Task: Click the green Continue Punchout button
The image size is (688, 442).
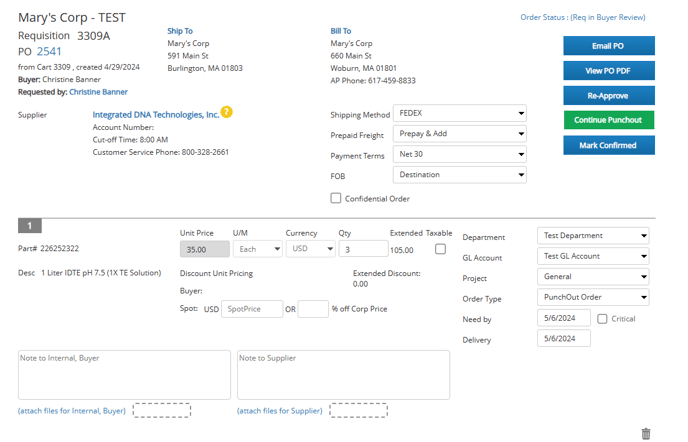Action: [x=609, y=120]
